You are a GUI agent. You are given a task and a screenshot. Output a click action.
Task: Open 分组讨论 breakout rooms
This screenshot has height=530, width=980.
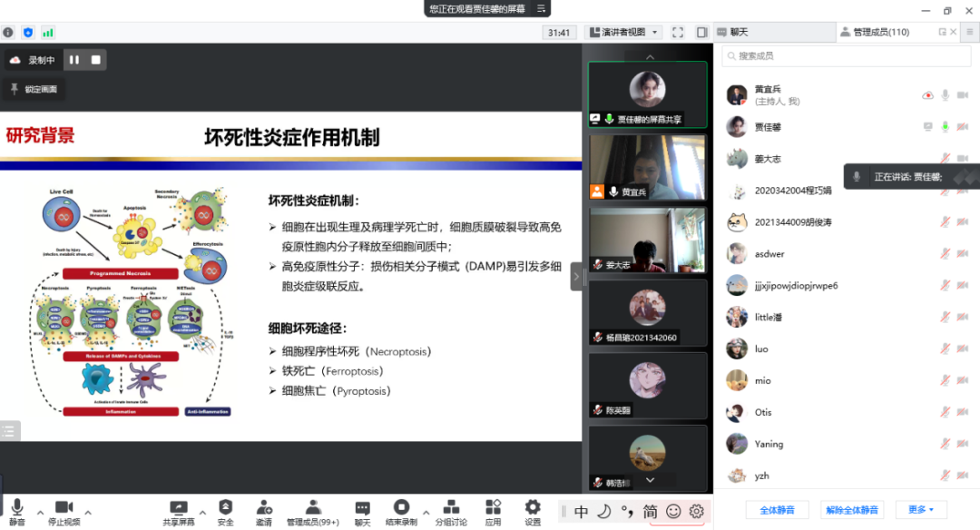click(451, 508)
